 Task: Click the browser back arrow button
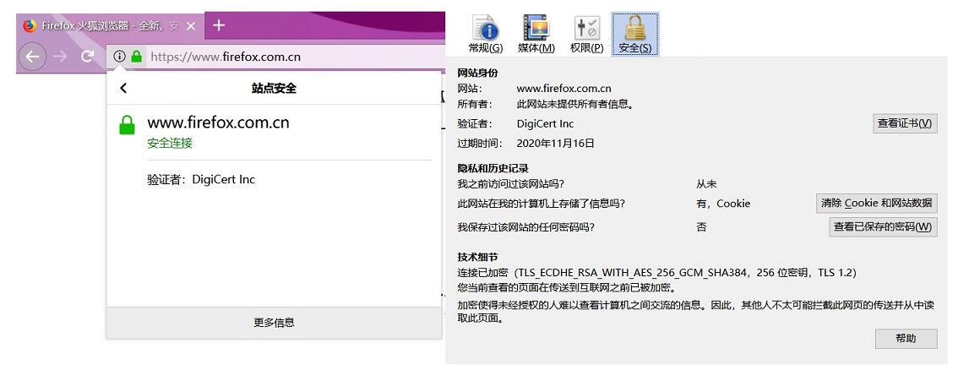tap(32, 57)
